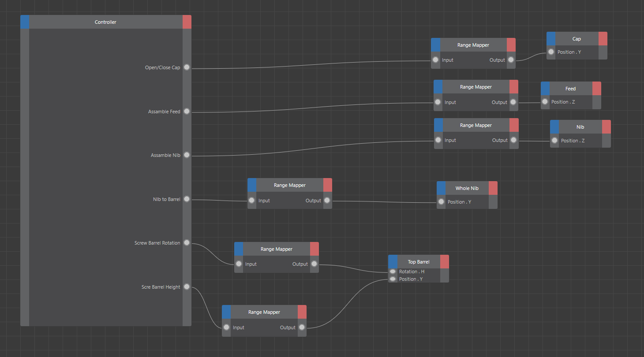The height and width of the screenshot is (357, 644).
Task: Click Output port of Range Mapper feeding Cap
Action: pos(511,60)
